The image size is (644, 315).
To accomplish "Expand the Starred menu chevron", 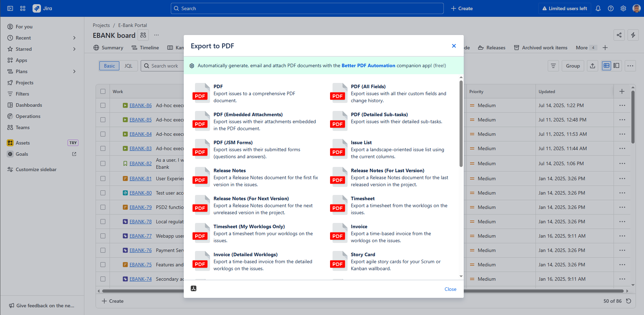I will tap(74, 49).
